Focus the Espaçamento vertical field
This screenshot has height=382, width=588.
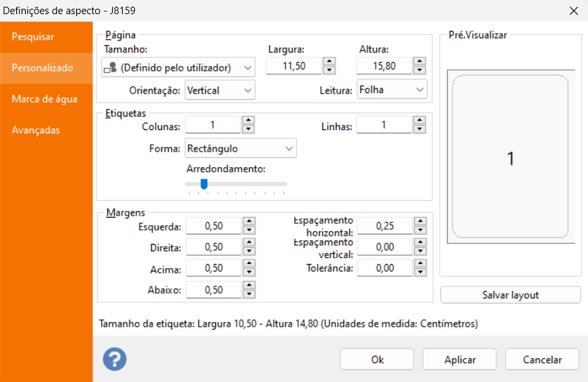[x=385, y=247]
